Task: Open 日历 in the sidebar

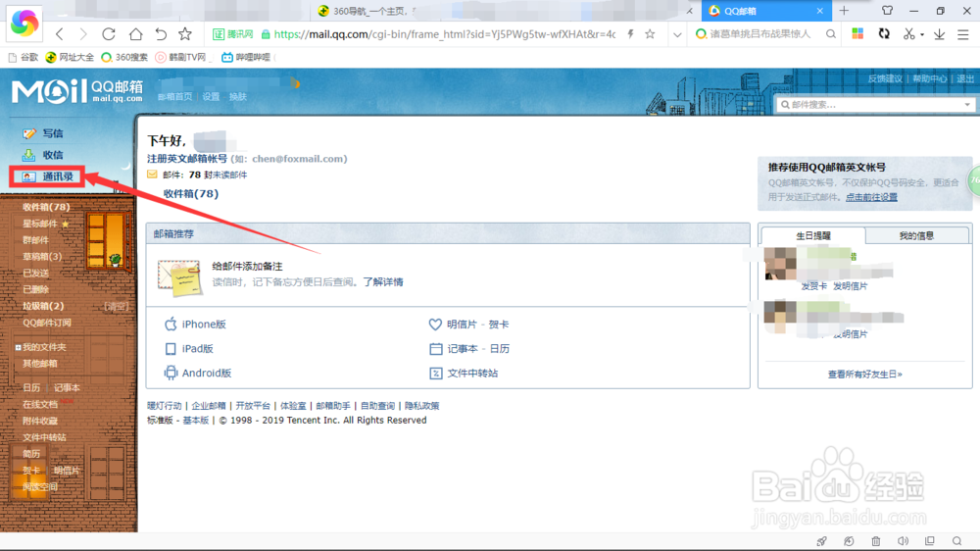Action: (x=31, y=388)
